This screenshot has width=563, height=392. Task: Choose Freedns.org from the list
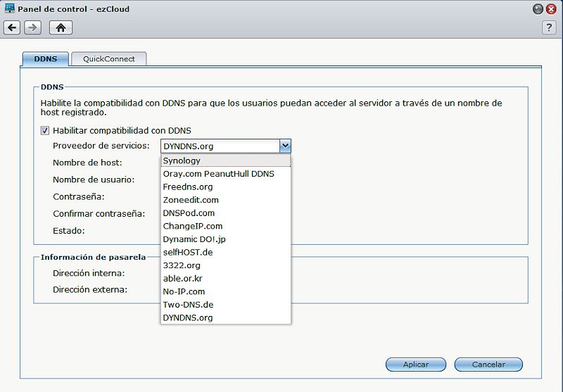[x=226, y=186]
